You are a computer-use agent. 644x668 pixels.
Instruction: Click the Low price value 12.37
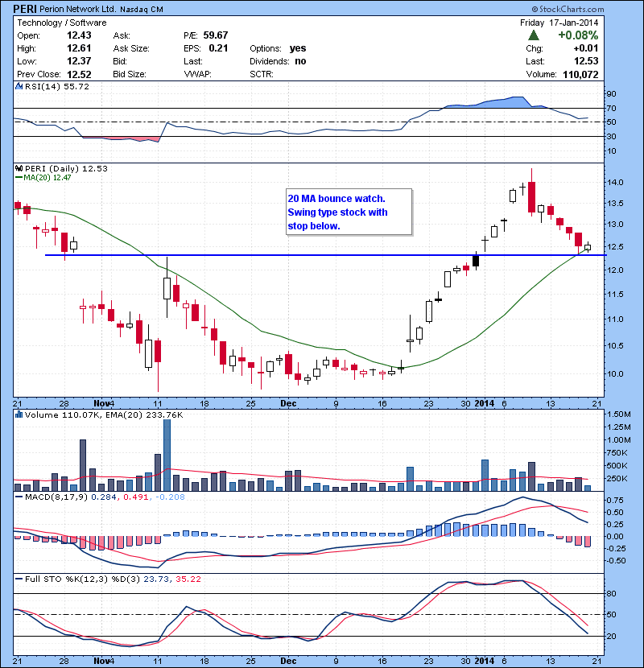[79, 61]
